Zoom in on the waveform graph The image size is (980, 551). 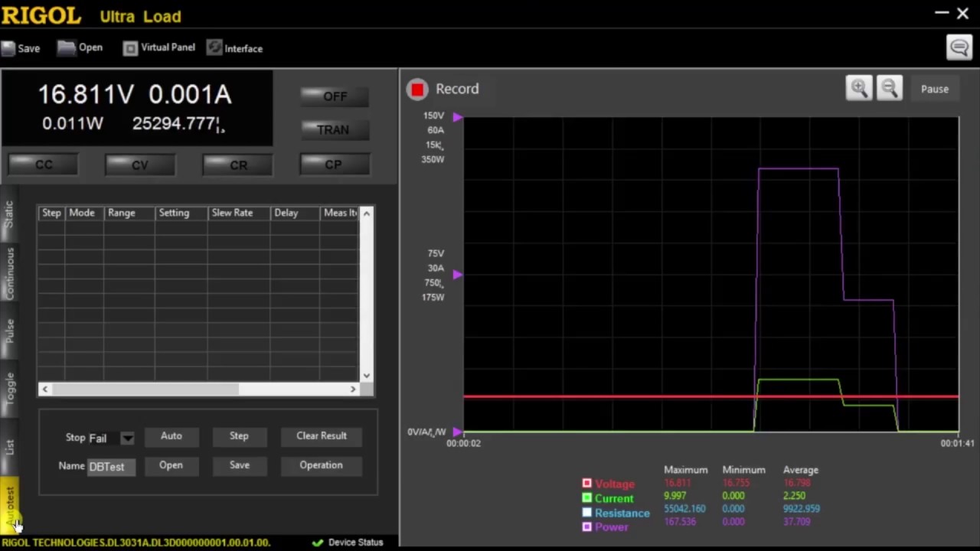click(x=859, y=89)
